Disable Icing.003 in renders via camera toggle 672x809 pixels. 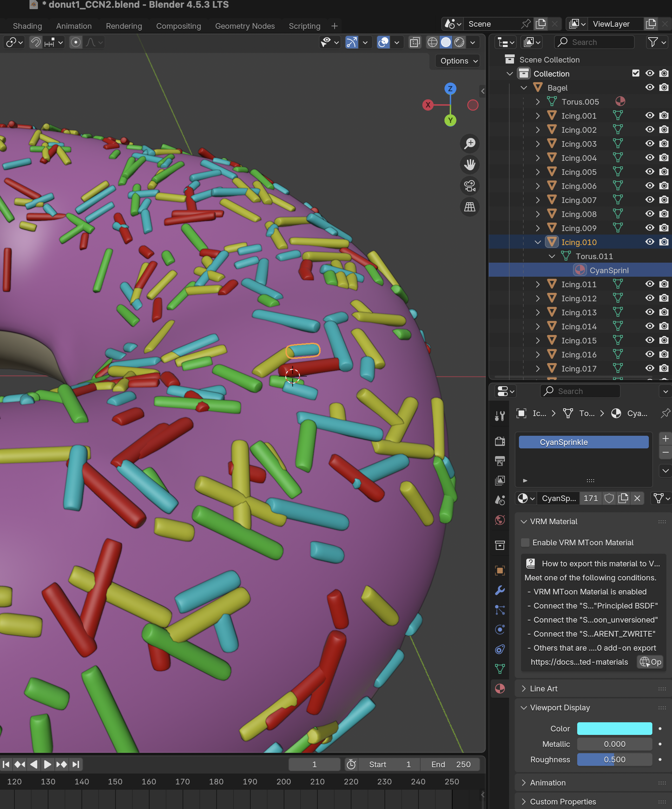[x=664, y=144]
